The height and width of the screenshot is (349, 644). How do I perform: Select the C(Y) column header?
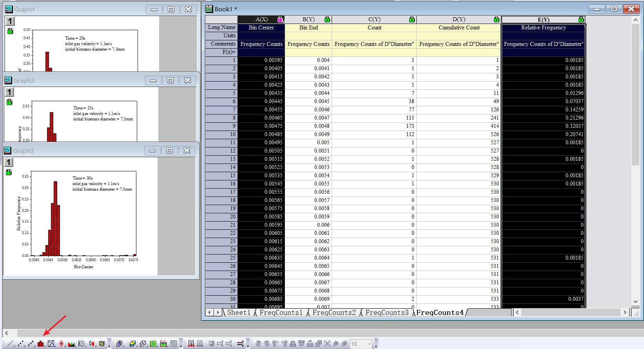tap(374, 19)
